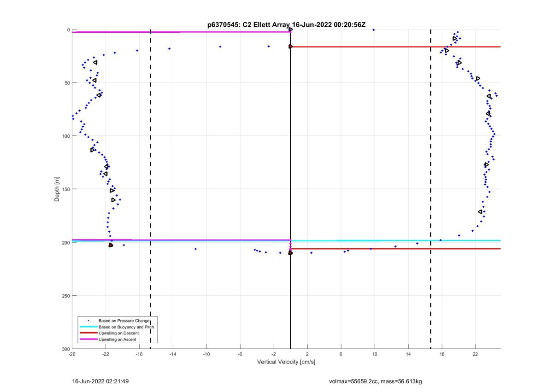Click the x-axis tick label '-2'
Screen dimensions: 553x392
coord(274,354)
